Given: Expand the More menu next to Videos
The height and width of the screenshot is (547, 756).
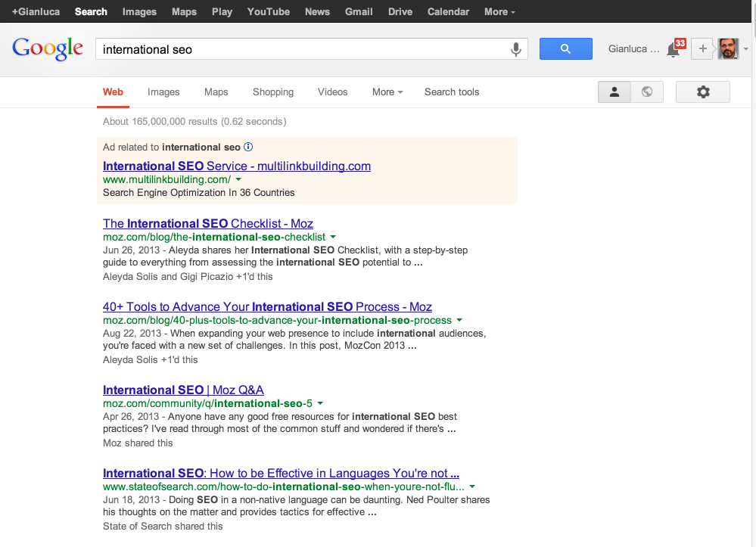Looking at the screenshot, I should [387, 92].
